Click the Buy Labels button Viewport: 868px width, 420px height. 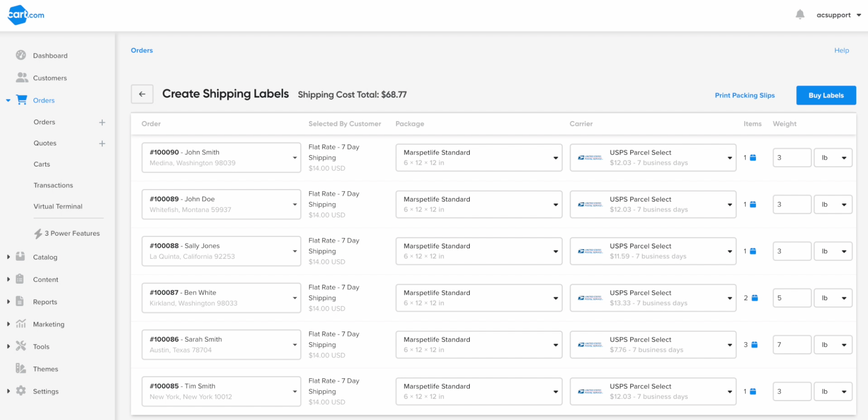pyautogui.click(x=825, y=95)
